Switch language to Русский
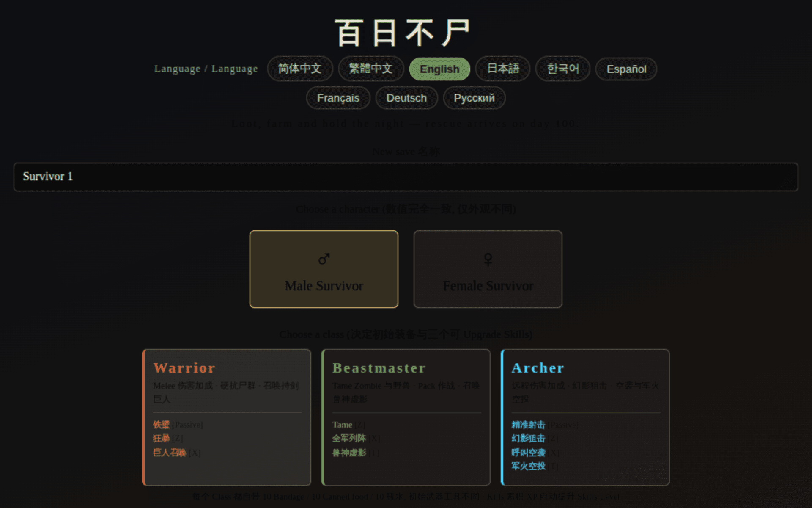The height and width of the screenshot is (508, 812). click(474, 98)
